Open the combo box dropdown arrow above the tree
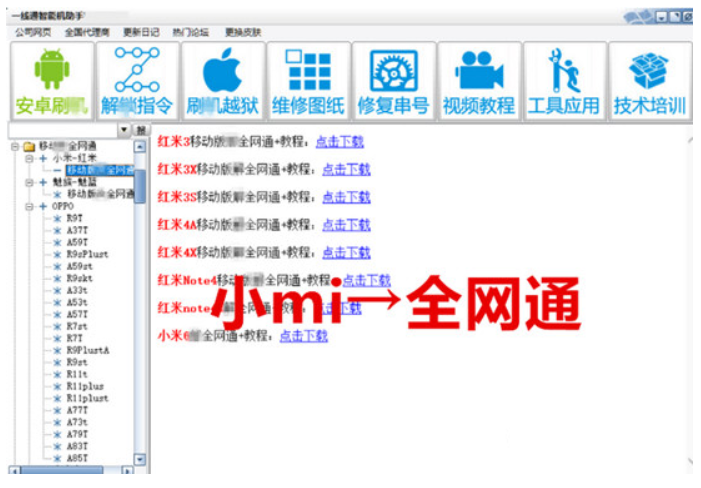Image resolution: width=701 pixels, height=488 pixels. [124, 130]
